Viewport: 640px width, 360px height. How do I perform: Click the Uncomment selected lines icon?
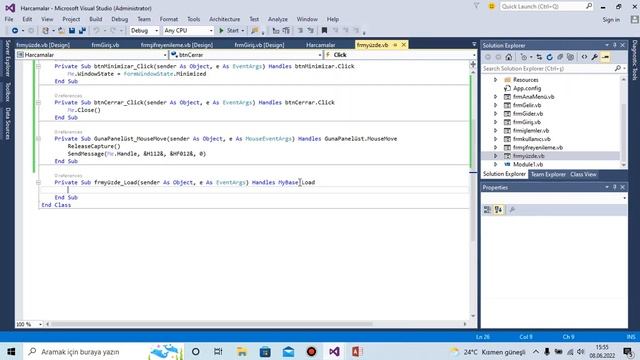(311, 31)
